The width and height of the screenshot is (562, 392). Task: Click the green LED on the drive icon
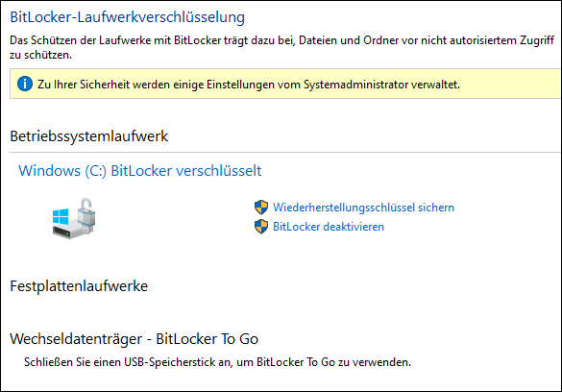point(66,234)
